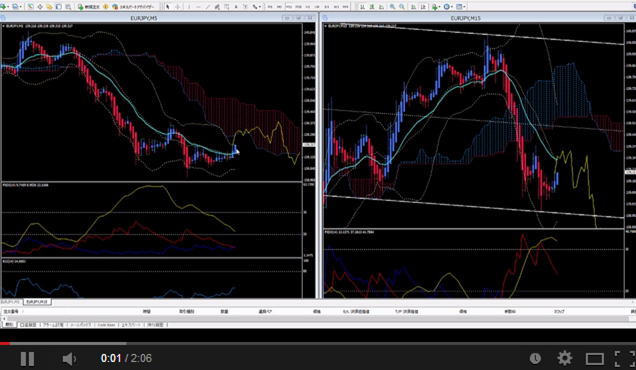Open the Code Base terminal tab
The height and width of the screenshot is (370, 636).
tap(107, 325)
